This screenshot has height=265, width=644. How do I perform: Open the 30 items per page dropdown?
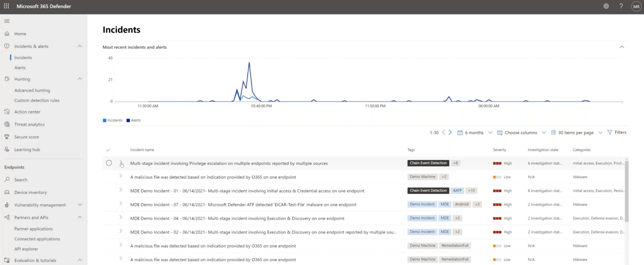[600, 132]
